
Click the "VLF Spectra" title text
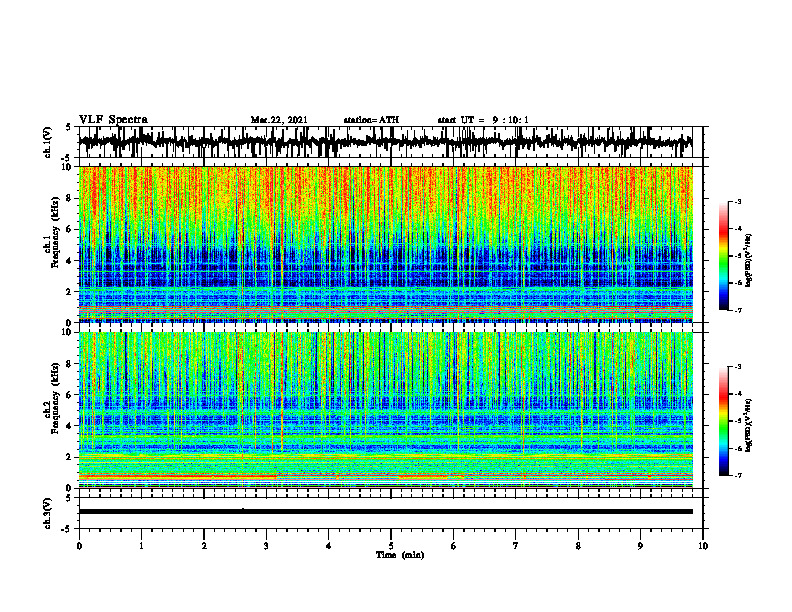(x=113, y=120)
